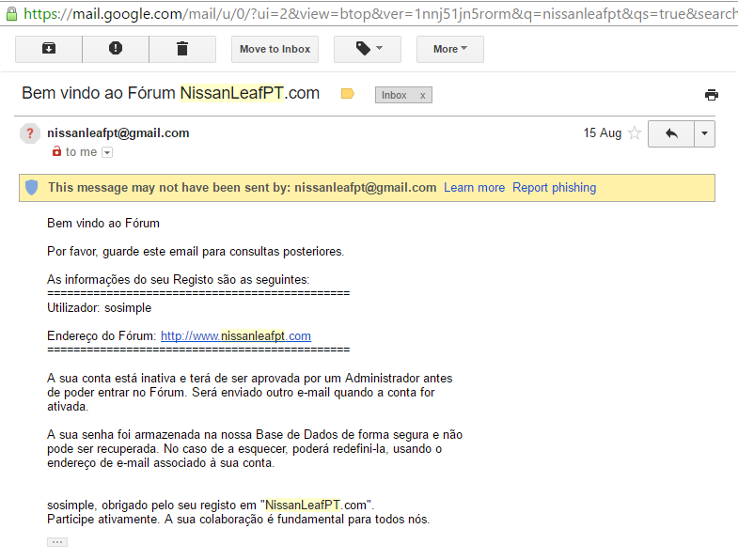This screenshot has width=738, height=560.
Task: Click the phishing warning message text
Action: click(242, 188)
